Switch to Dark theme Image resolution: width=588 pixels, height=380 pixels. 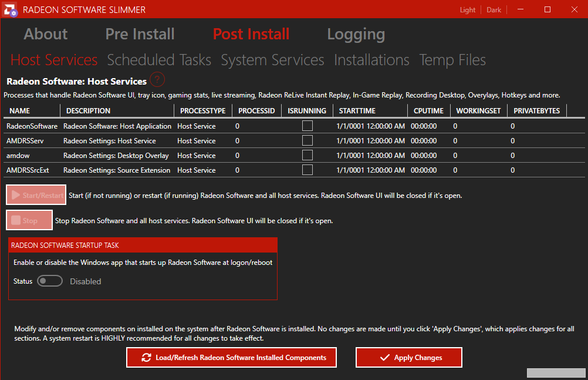[494, 10]
